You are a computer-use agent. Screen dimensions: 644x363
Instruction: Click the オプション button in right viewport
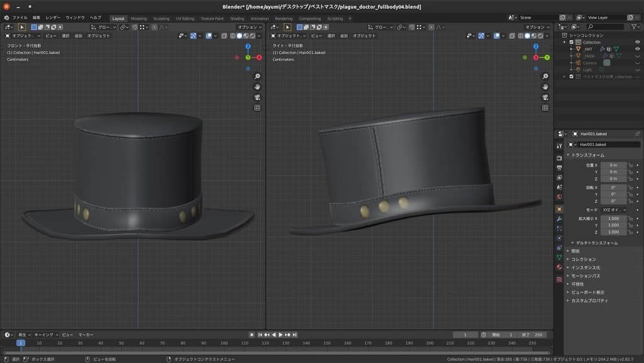(x=536, y=27)
